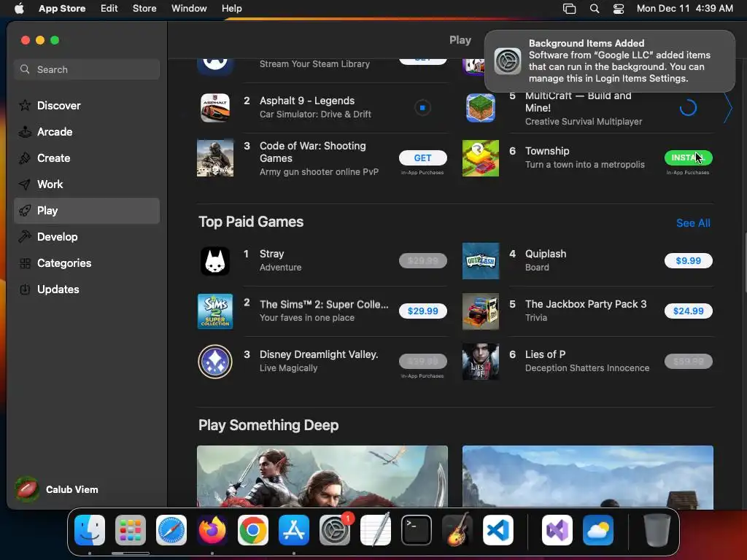The width and height of the screenshot is (747, 560).
Task: Open the Store menu
Action: tap(144, 9)
